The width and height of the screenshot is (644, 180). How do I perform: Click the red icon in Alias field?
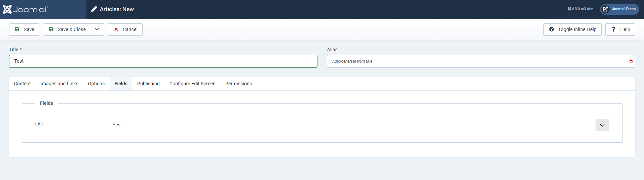[x=631, y=61]
